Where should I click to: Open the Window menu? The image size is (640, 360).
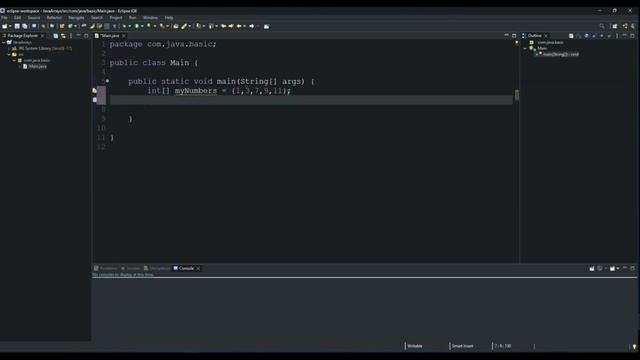click(150, 18)
